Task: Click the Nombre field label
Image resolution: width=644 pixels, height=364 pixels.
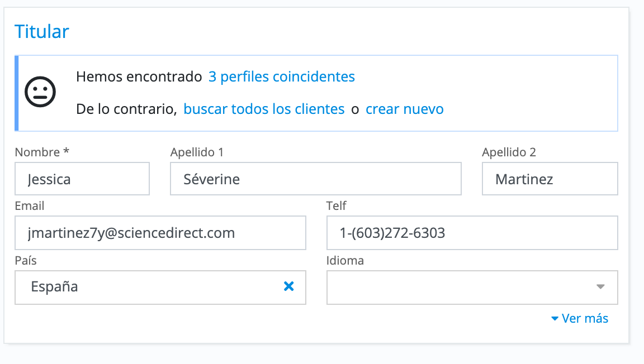Action: pyautogui.click(x=42, y=152)
